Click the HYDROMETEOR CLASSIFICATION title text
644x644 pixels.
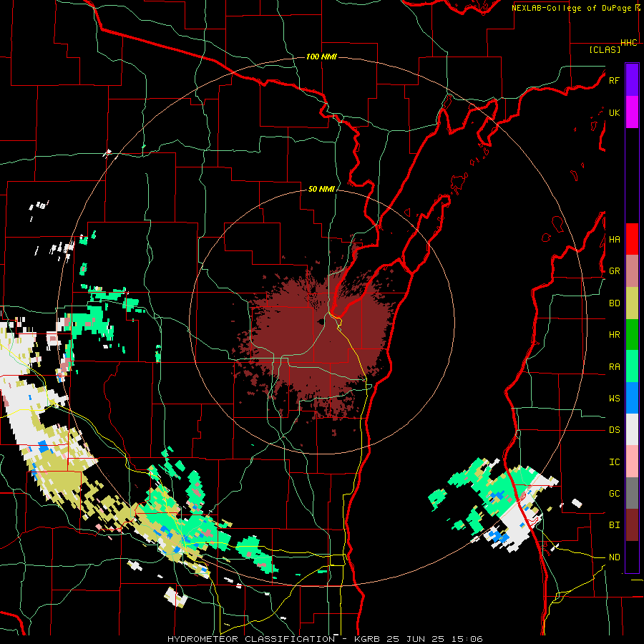pos(251,639)
